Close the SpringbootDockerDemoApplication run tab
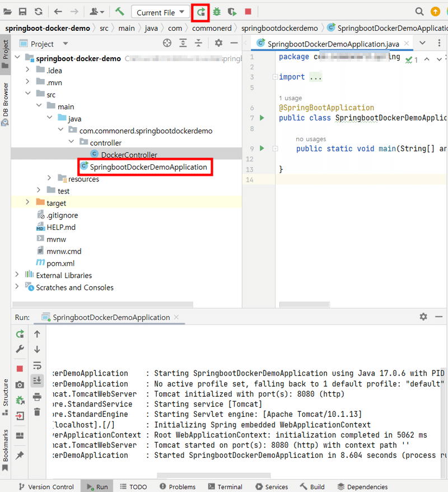Image resolution: width=448 pixels, height=492 pixels. (176, 317)
